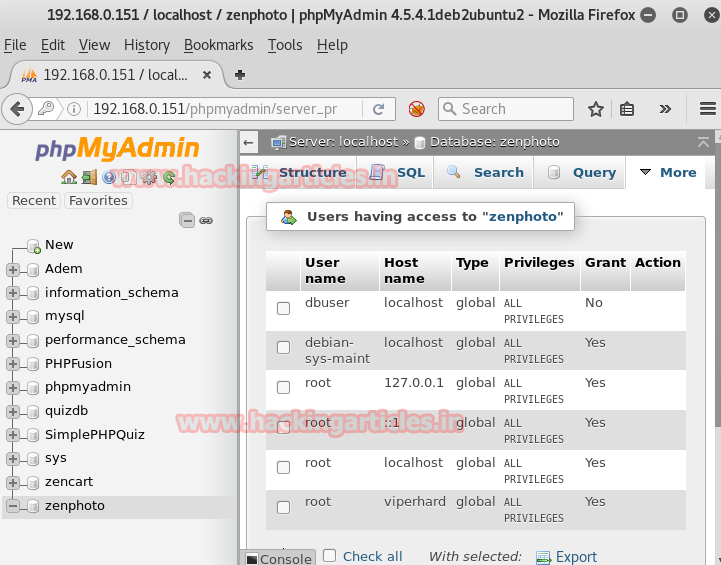Open zencart database in tree

click(69, 482)
